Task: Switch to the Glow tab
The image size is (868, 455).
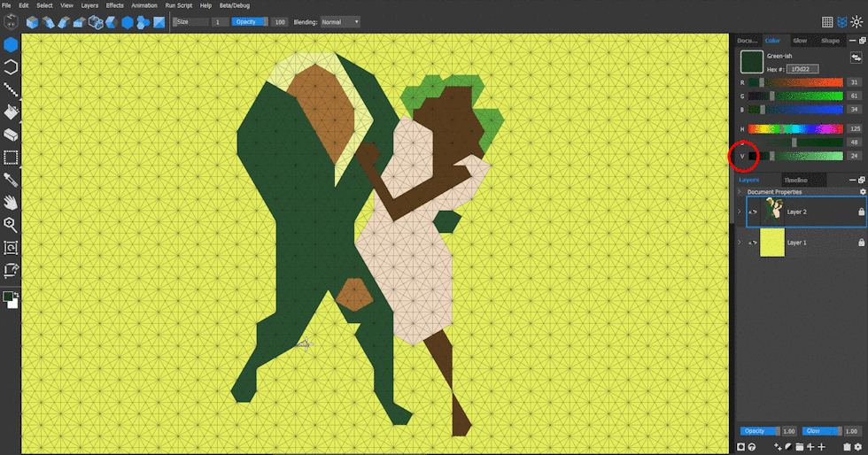Action: pyautogui.click(x=800, y=41)
